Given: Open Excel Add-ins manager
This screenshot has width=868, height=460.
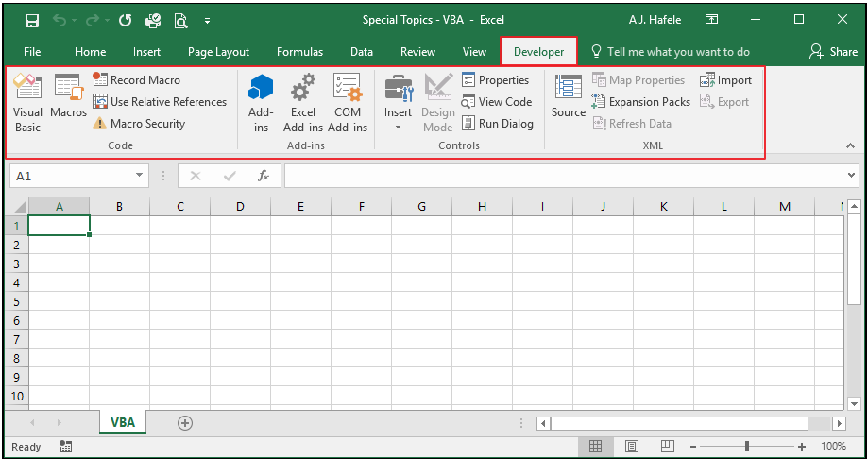Looking at the screenshot, I should 303,103.
